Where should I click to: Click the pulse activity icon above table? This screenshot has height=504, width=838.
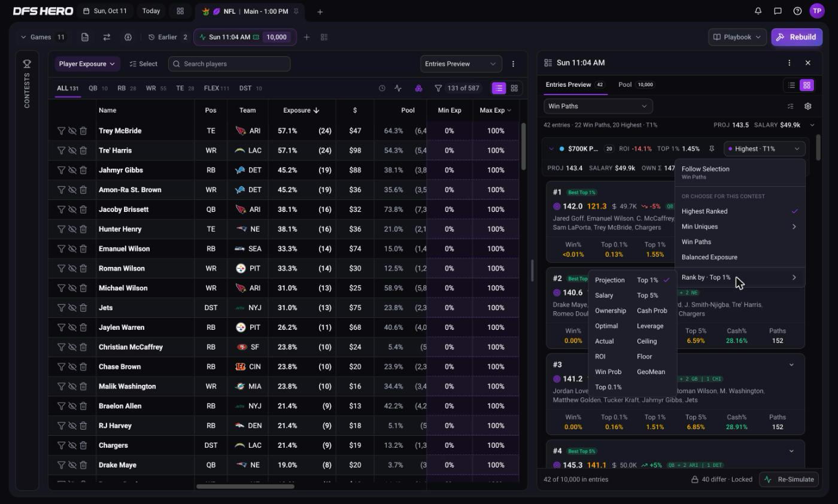[x=398, y=88]
